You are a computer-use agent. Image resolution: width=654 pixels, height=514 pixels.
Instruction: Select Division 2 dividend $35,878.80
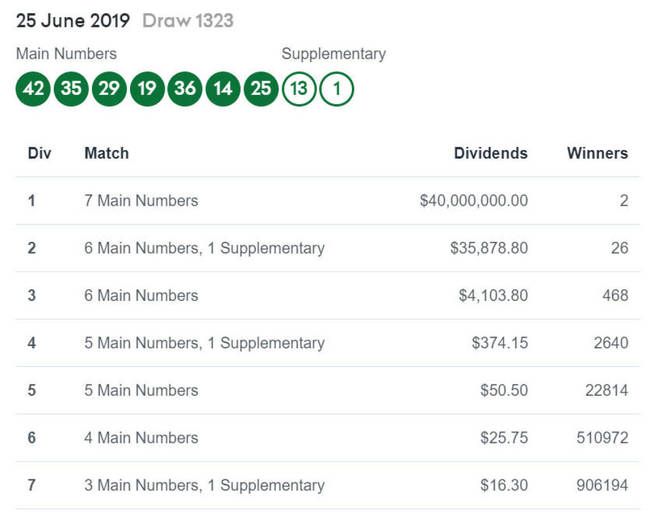click(489, 248)
